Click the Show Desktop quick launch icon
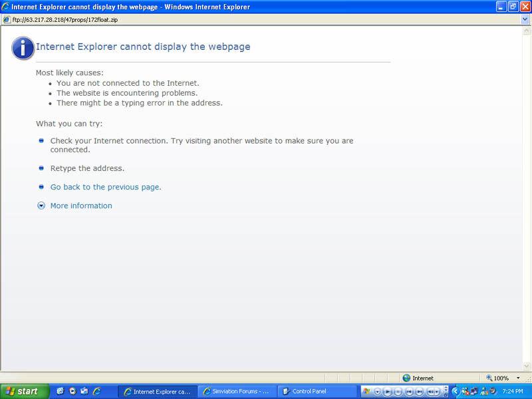The height and width of the screenshot is (399, 532). pyautogui.click(x=60, y=391)
